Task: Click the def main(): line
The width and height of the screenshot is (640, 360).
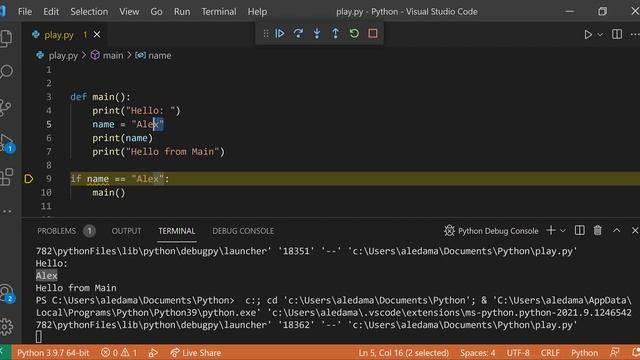Action: pos(100,97)
